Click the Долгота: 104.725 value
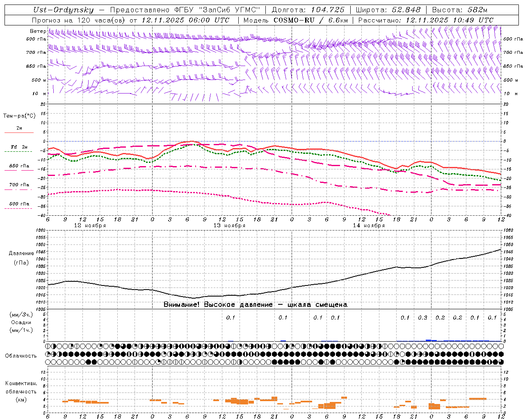Viewport: 525px width, 420px height. point(308,10)
